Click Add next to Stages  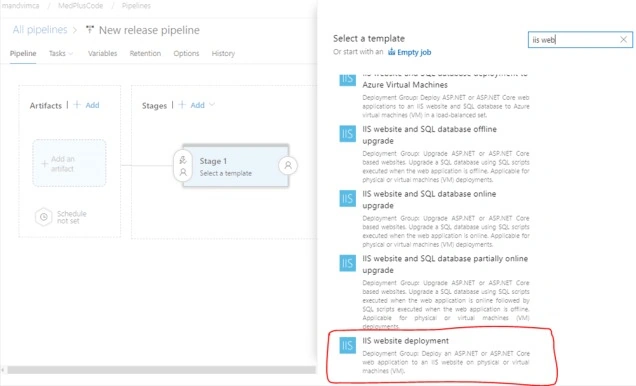tap(198, 105)
